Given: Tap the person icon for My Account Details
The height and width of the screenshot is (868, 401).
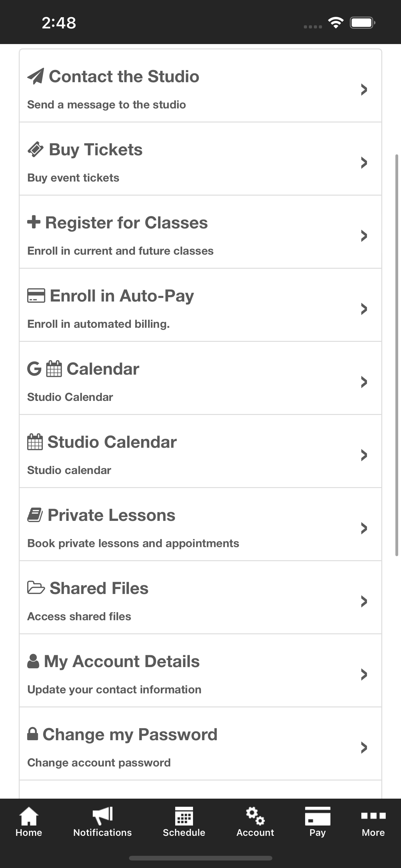Looking at the screenshot, I should [x=33, y=661].
